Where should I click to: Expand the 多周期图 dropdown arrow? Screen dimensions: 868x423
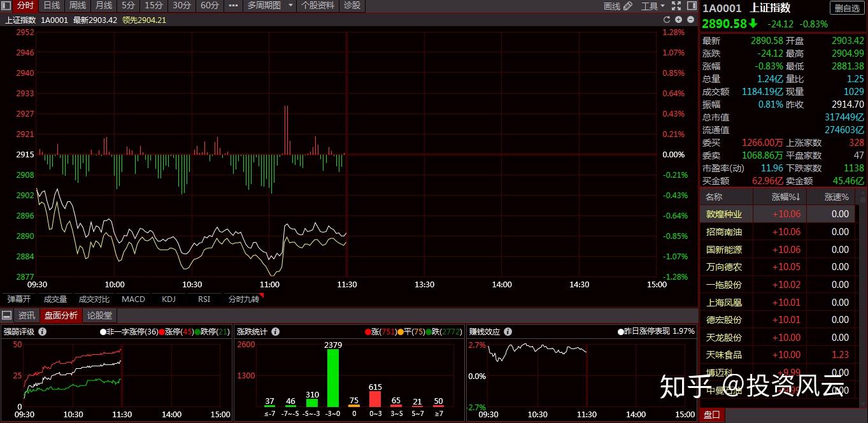[290, 6]
